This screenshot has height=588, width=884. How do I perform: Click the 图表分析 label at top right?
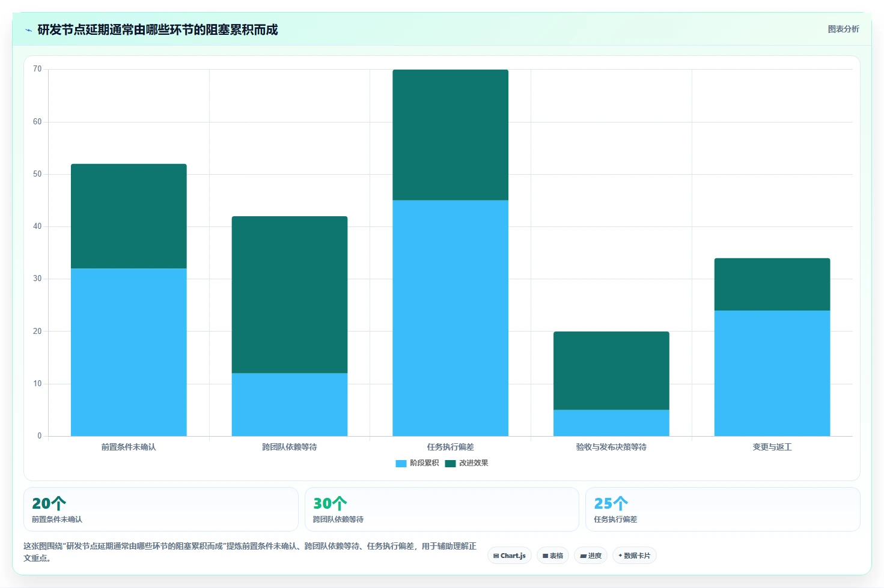pyautogui.click(x=843, y=29)
